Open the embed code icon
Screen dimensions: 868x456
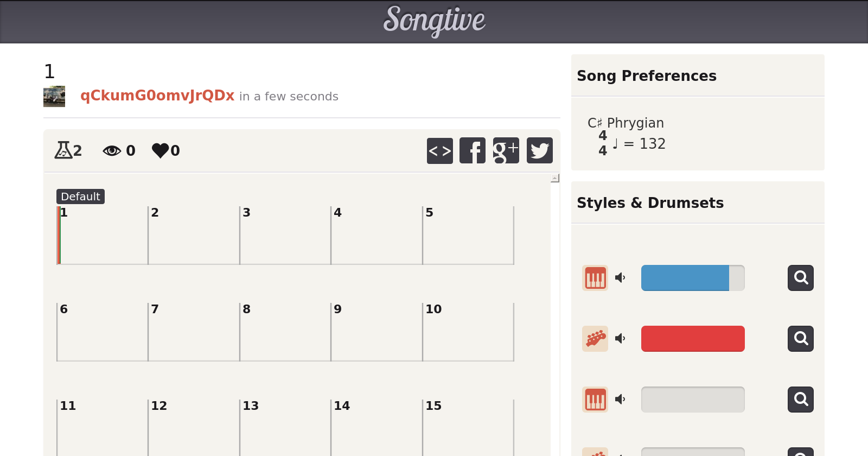pyautogui.click(x=439, y=150)
